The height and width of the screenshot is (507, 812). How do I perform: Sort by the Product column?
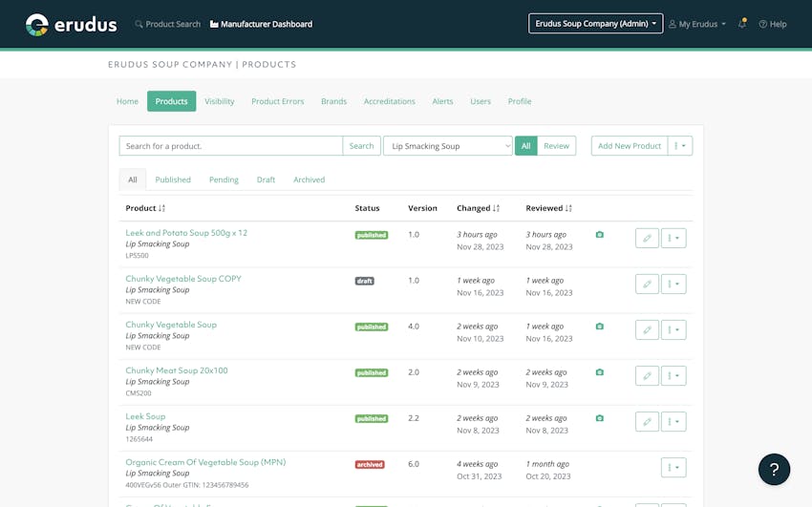145,208
